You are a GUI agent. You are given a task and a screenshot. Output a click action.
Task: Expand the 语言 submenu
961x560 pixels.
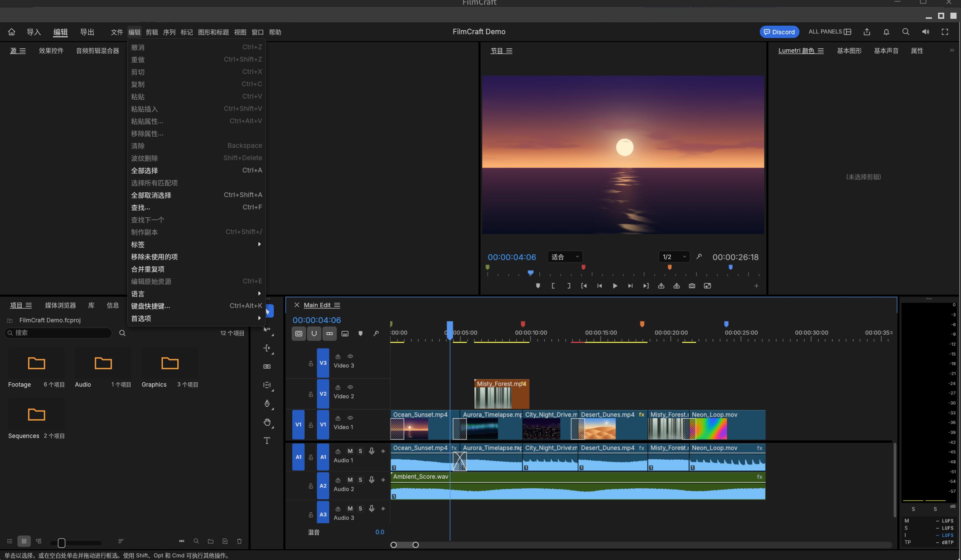point(197,294)
